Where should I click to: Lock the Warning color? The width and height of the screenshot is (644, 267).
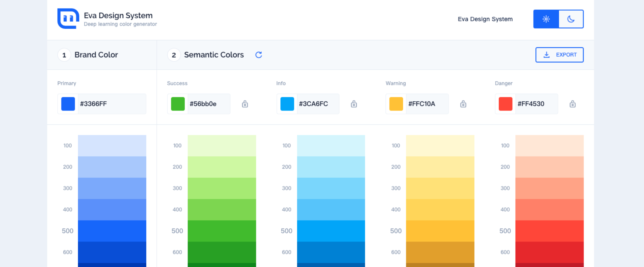(463, 104)
